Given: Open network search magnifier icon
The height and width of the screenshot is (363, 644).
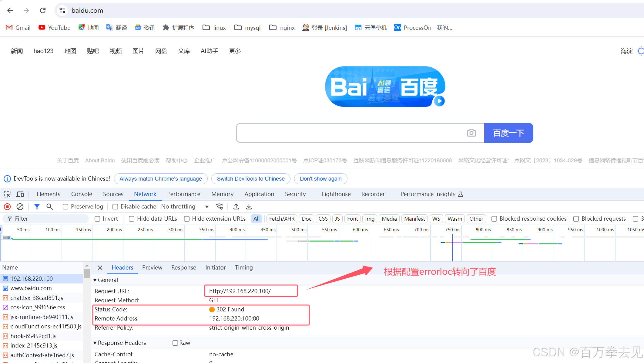Looking at the screenshot, I should tap(49, 207).
